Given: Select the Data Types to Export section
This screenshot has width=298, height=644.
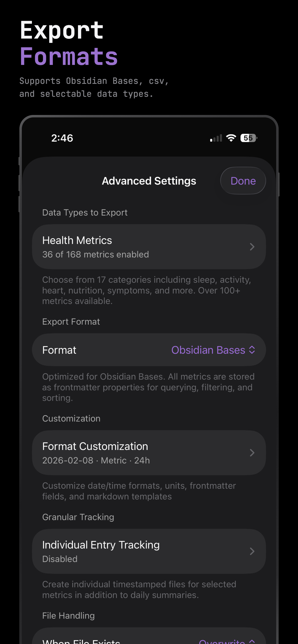Looking at the screenshot, I should [85, 212].
